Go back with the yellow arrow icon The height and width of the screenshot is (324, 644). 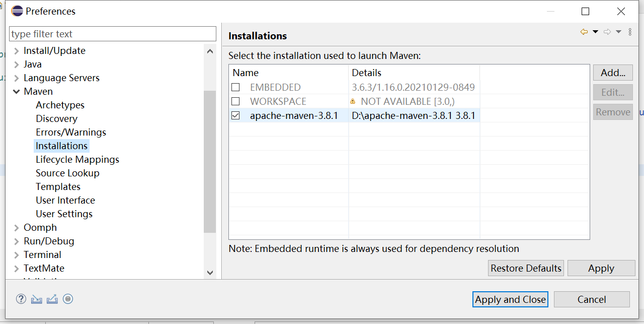tap(584, 32)
